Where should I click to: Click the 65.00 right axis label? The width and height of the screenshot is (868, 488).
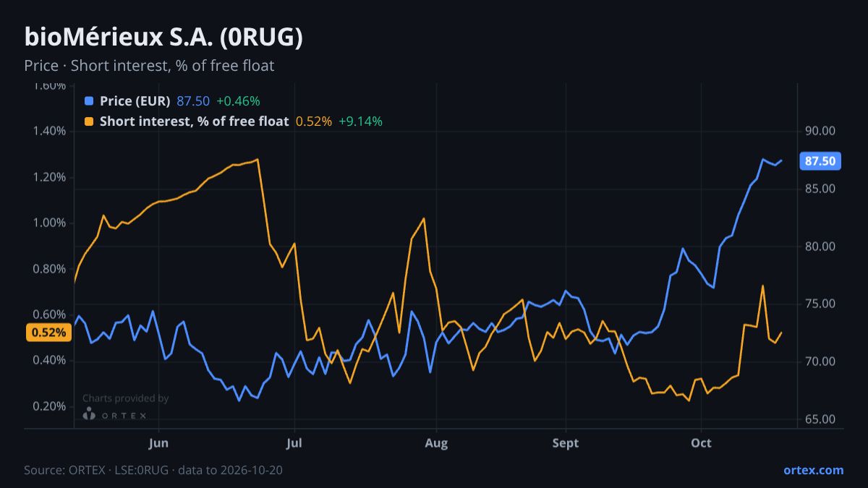point(820,419)
